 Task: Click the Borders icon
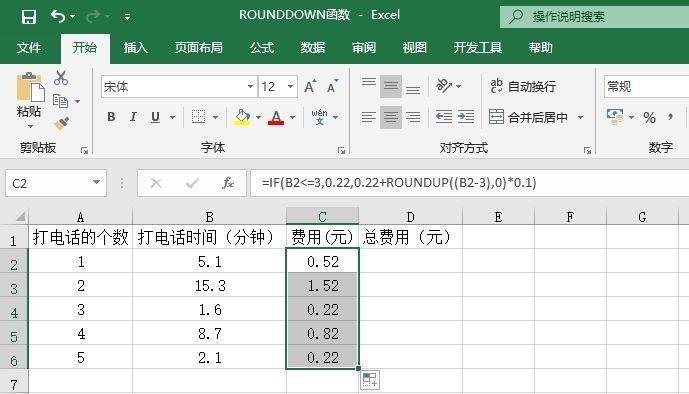[x=198, y=117]
